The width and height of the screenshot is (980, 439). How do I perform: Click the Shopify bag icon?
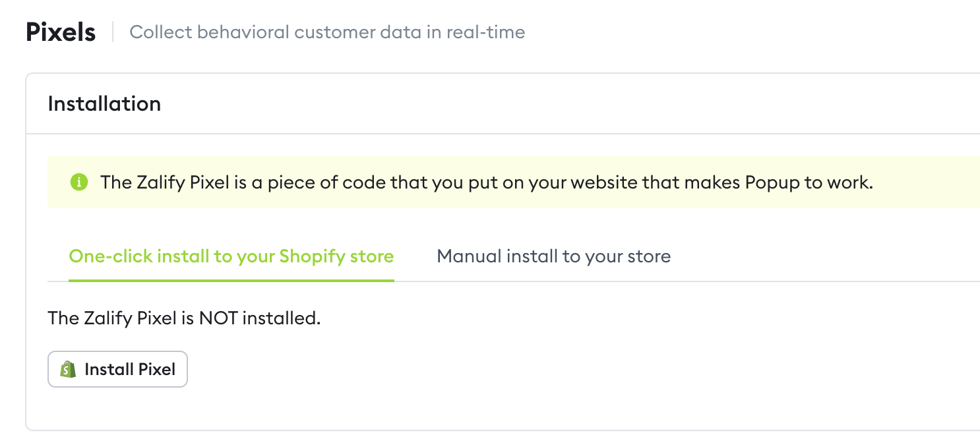[68, 369]
